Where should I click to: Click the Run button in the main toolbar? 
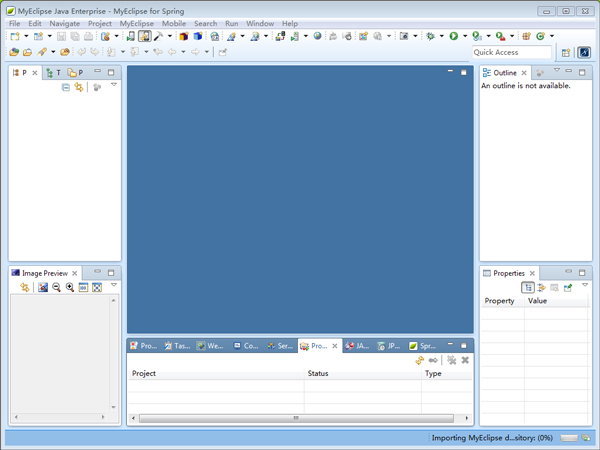(453, 37)
